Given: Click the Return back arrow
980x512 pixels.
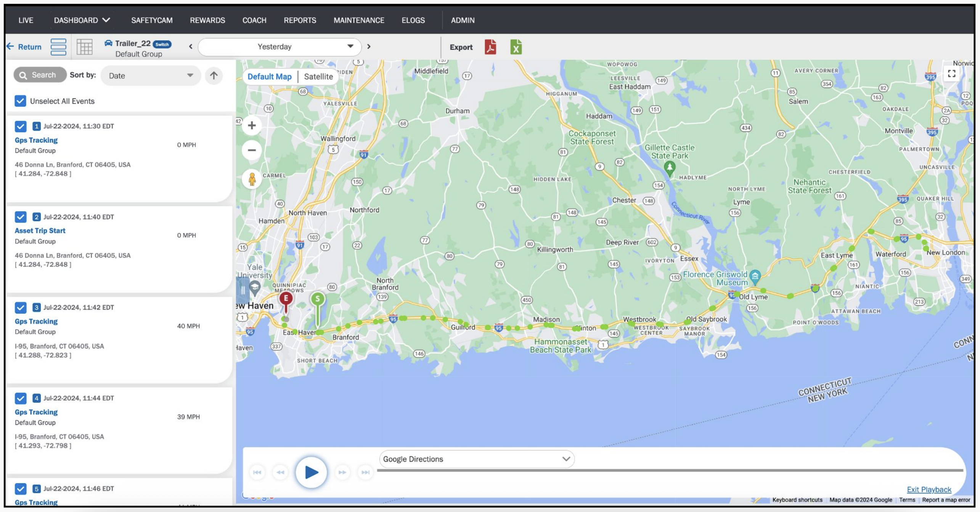Looking at the screenshot, I should click(10, 46).
